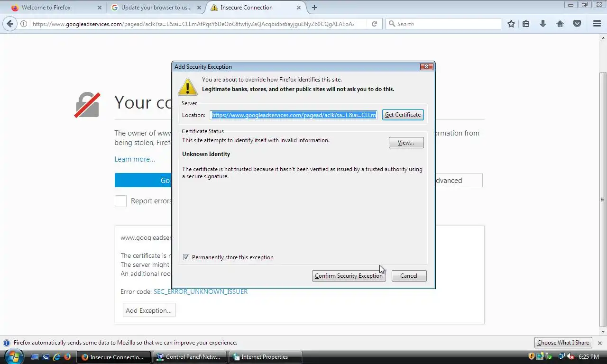607x364 pixels.
Task: Close the Add Security Exception dialog
Action: tap(427, 67)
